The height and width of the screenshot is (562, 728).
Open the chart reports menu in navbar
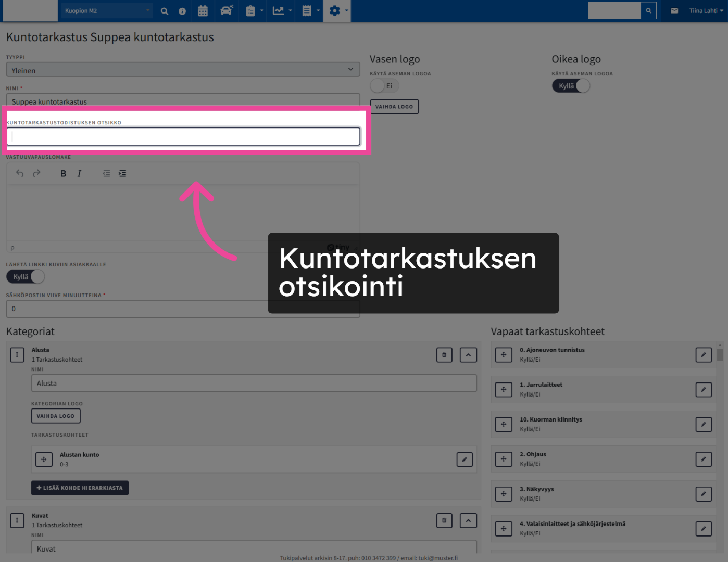coord(281,11)
